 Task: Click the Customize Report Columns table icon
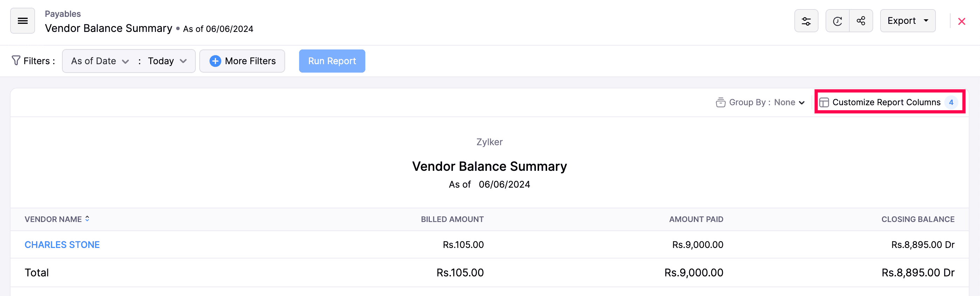824,102
